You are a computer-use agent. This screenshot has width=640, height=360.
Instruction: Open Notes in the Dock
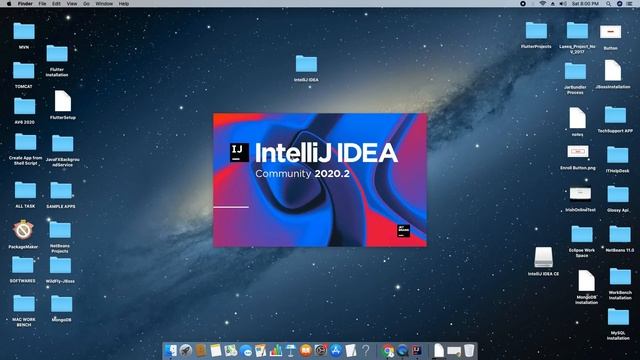point(216,351)
